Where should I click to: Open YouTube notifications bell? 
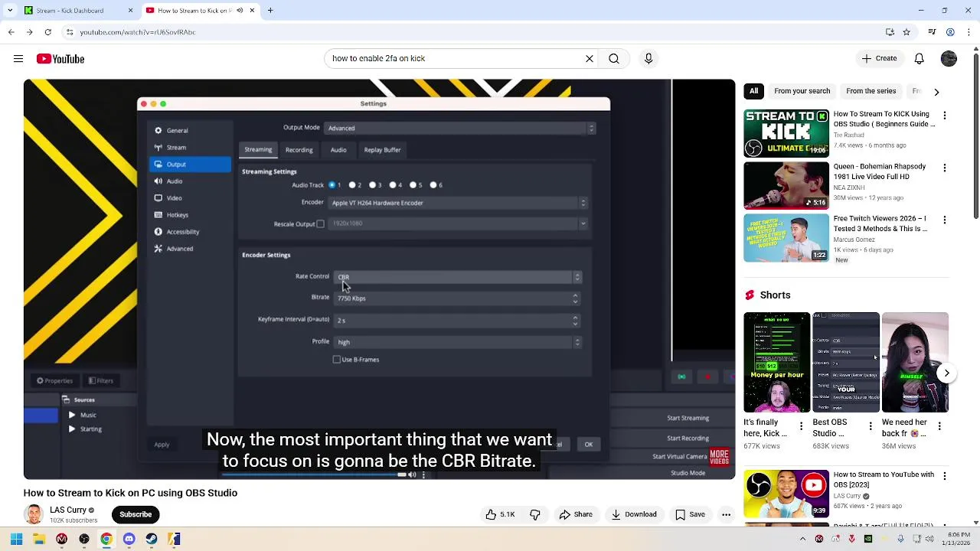click(920, 58)
